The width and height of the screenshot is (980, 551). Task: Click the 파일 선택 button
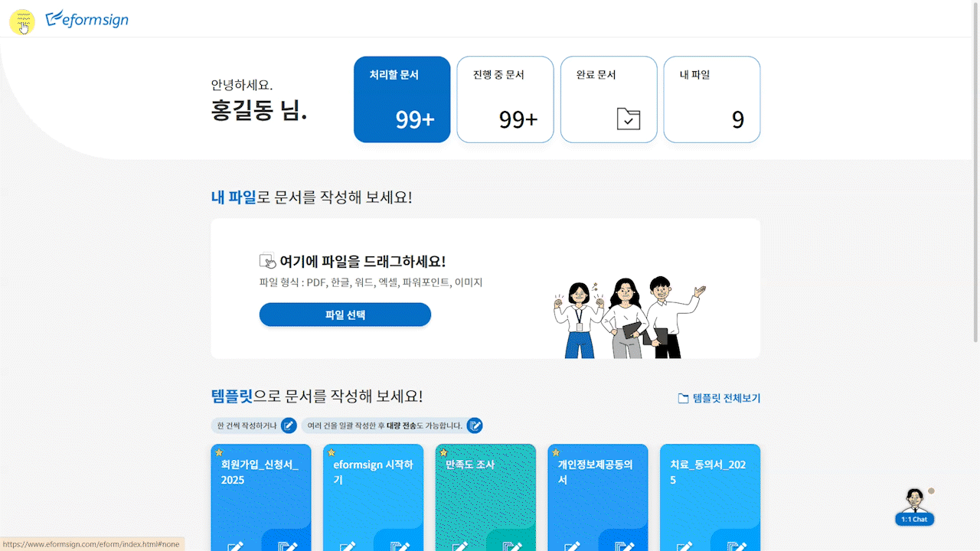[x=345, y=315]
